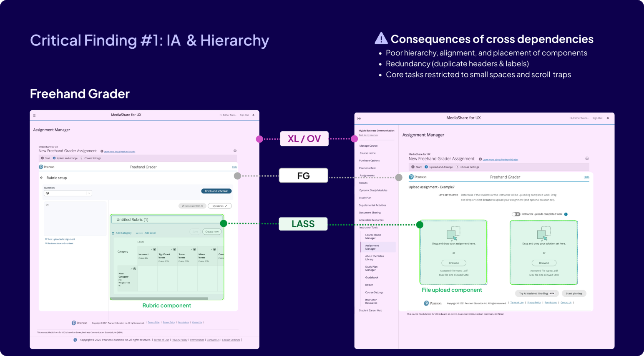Click the bell icon in Rubric setup screen
Viewport: 644px width, 356px height.
click(253, 115)
